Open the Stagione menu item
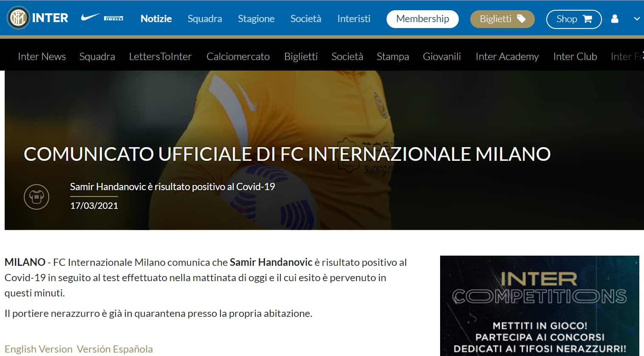The image size is (644, 356). (256, 19)
